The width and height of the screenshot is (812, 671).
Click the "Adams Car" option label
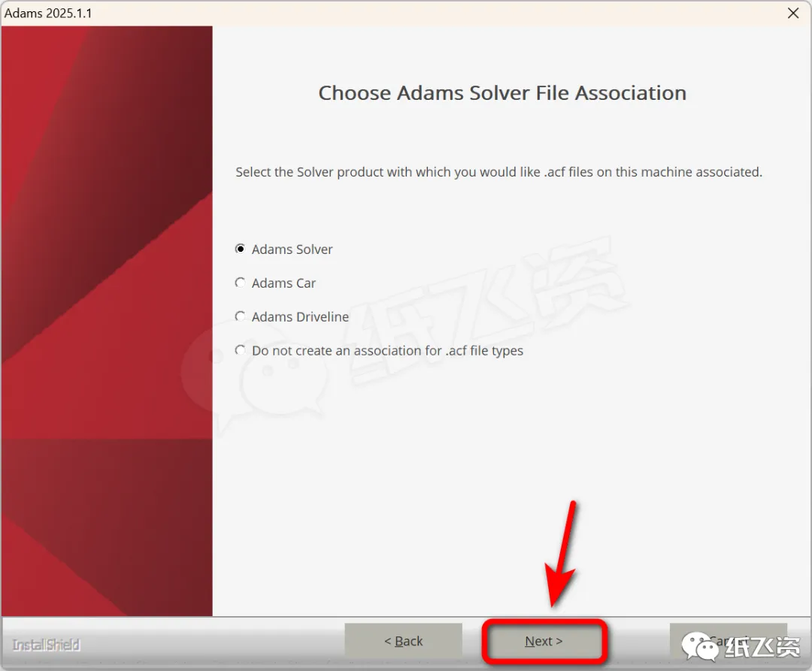[x=283, y=283]
